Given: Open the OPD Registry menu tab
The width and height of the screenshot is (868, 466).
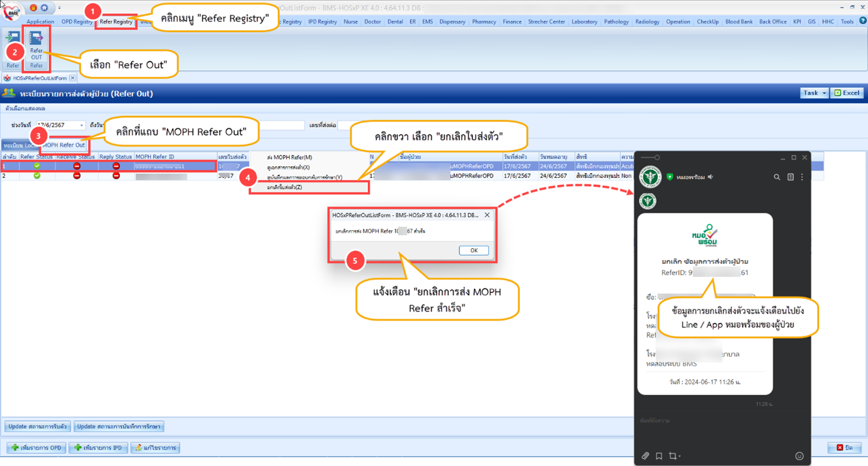Looking at the screenshot, I should pos(77,22).
